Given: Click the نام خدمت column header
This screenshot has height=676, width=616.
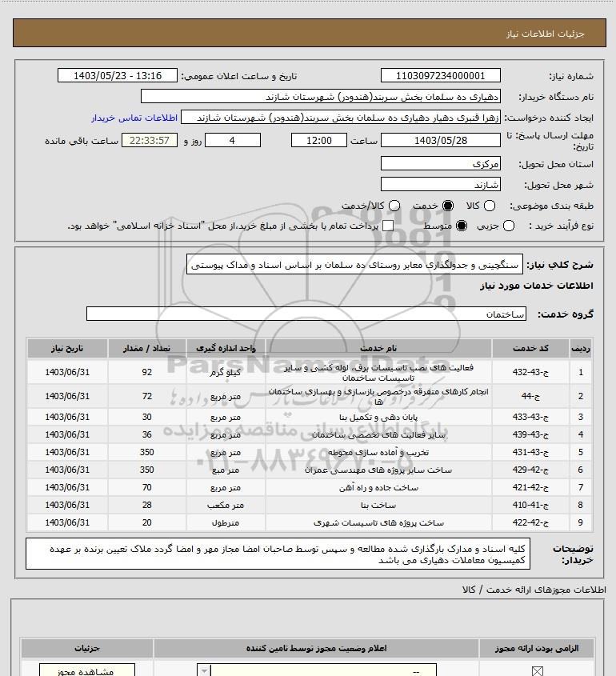Looking at the screenshot, I should pyautogui.click(x=378, y=348).
